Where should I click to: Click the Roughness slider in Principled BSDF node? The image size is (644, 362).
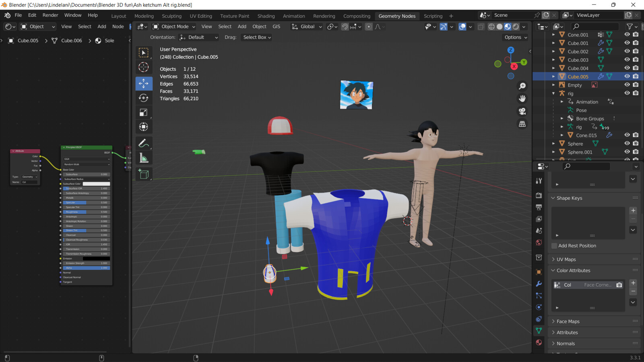(87, 212)
